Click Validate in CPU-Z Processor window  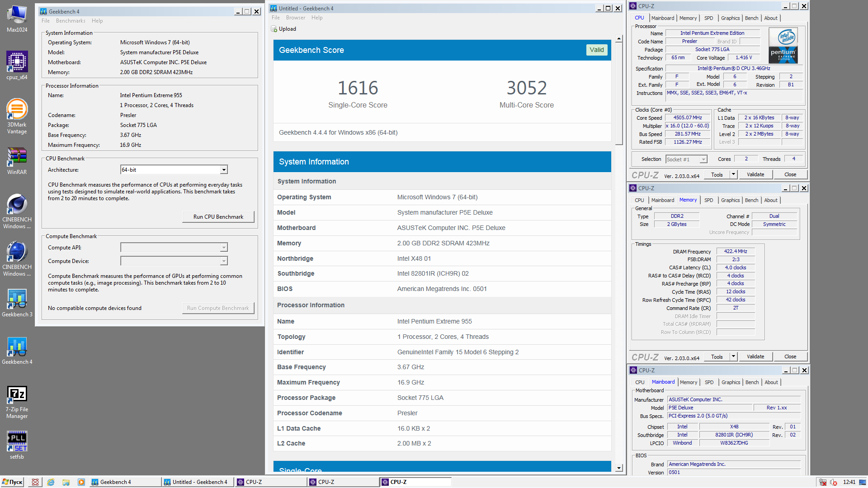755,174
